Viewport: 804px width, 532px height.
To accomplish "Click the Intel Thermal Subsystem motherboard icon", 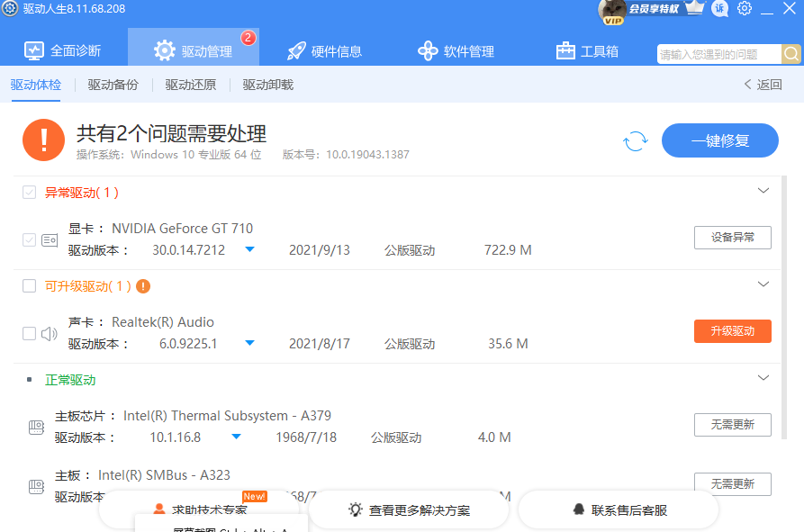I will 36,428.
